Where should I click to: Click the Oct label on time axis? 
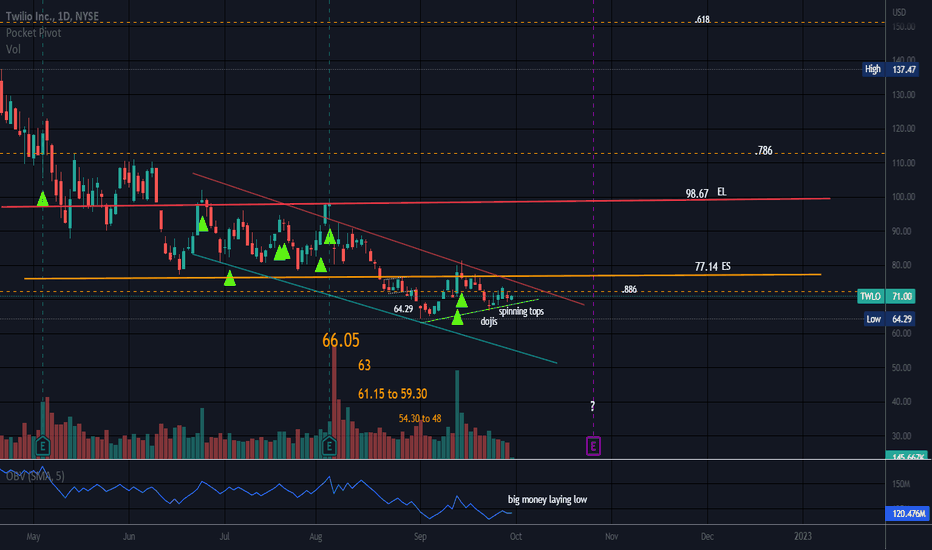(515, 536)
